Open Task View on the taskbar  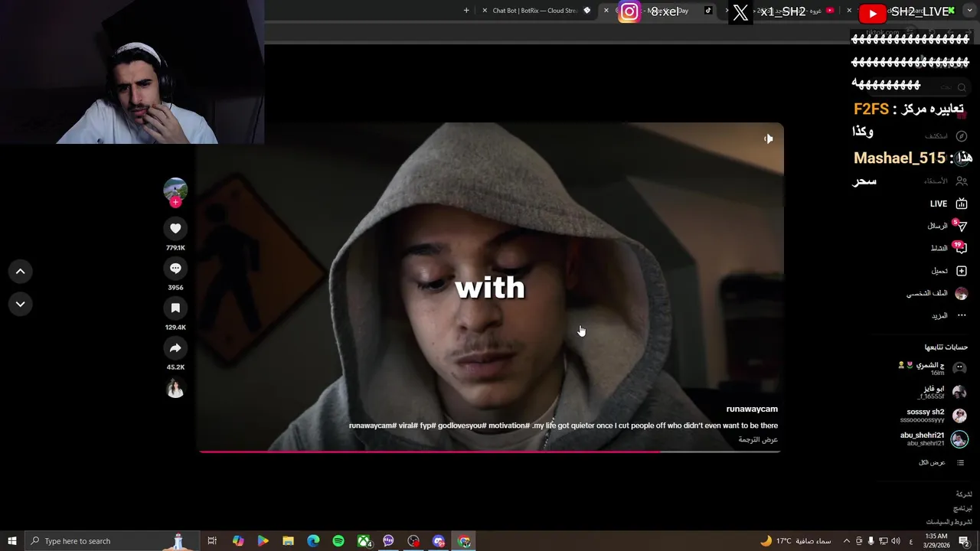pos(212,541)
